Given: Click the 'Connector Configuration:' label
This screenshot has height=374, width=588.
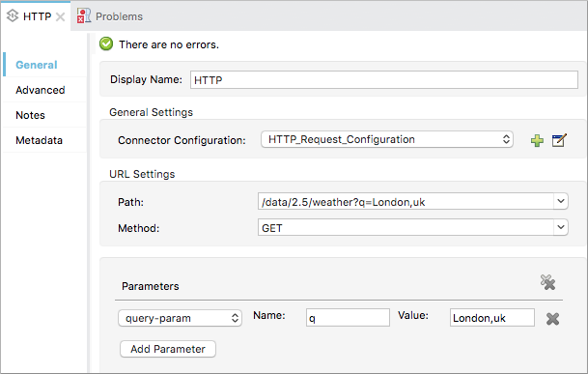Looking at the screenshot, I should 182,140.
